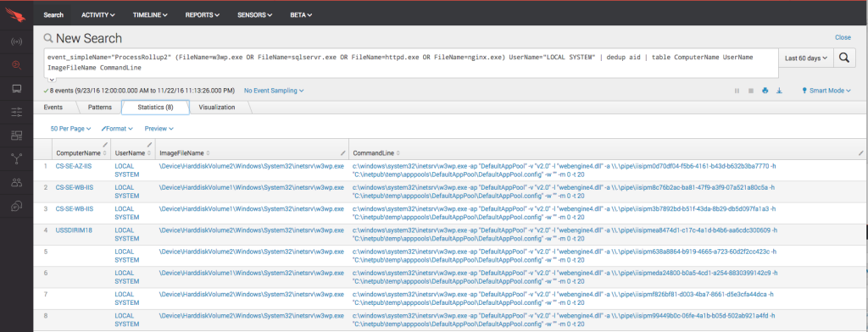Open the REPORTS menu
This screenshot has width=868, height=332.
point(202,15)
